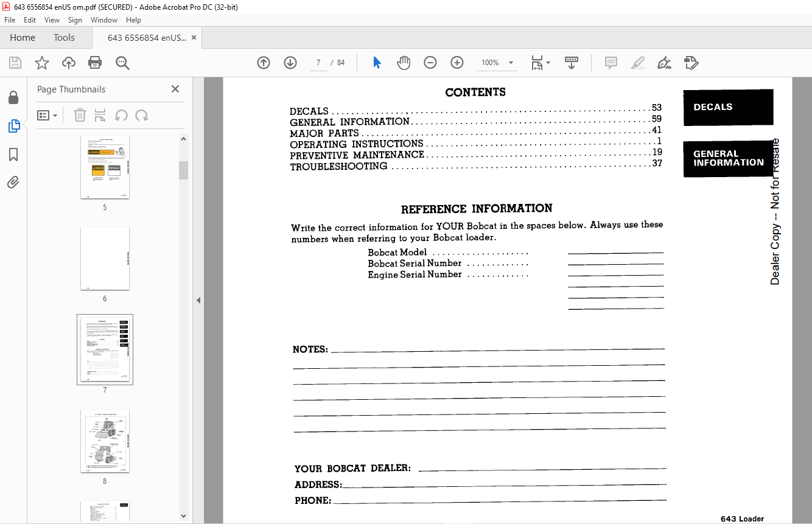Close the Page Thumbnails panel
The height and width of the screenshot is (524, 812).
[175, 89]
